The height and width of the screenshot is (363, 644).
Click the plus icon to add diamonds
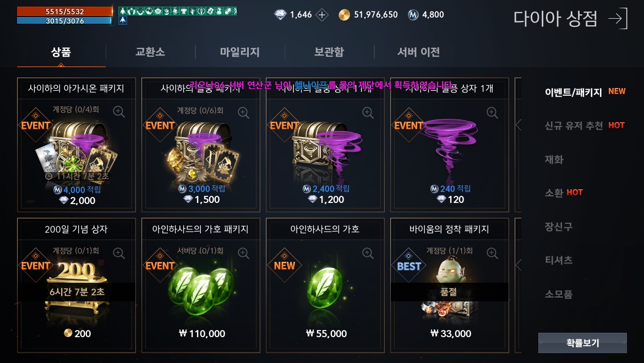pyautogui.click(x=322, y=15)
